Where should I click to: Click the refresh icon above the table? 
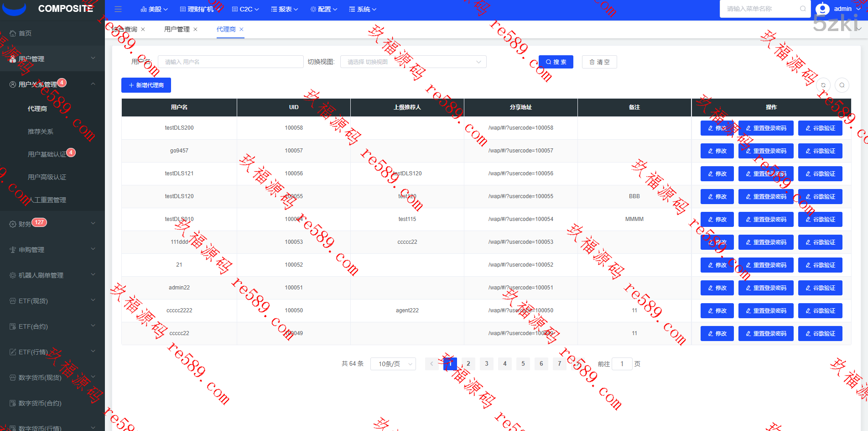[823, 85]
